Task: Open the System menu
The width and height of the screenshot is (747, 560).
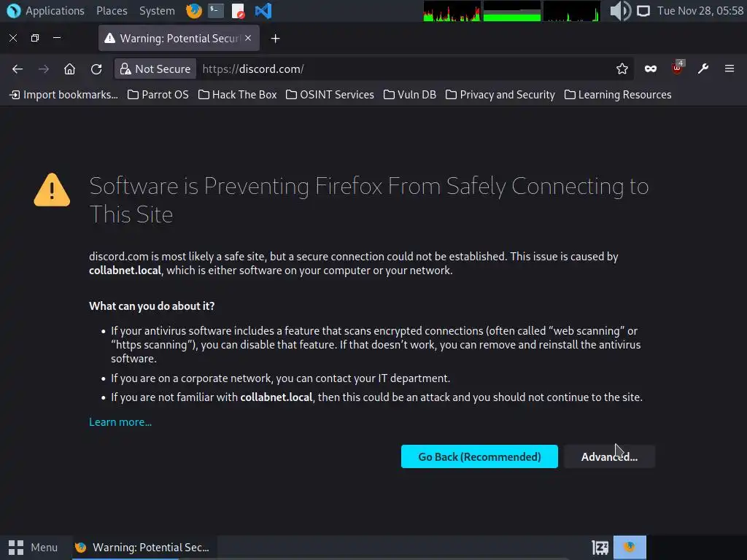Action: click(x=157, y=10)
